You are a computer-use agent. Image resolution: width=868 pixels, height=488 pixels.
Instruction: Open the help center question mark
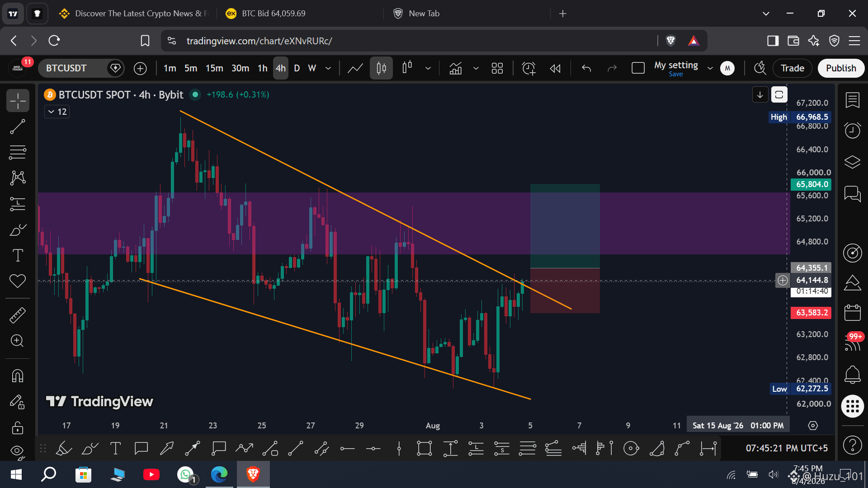tap(853, 446)
